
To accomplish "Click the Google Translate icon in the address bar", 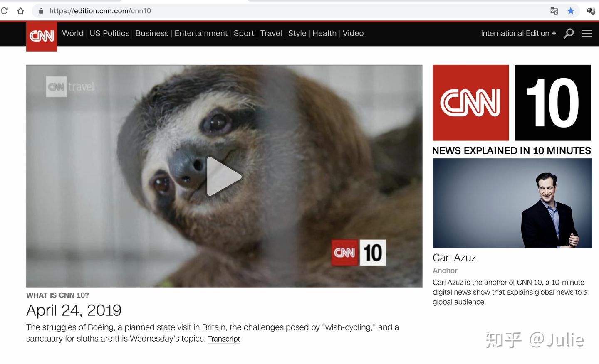I will pos(554,11).
